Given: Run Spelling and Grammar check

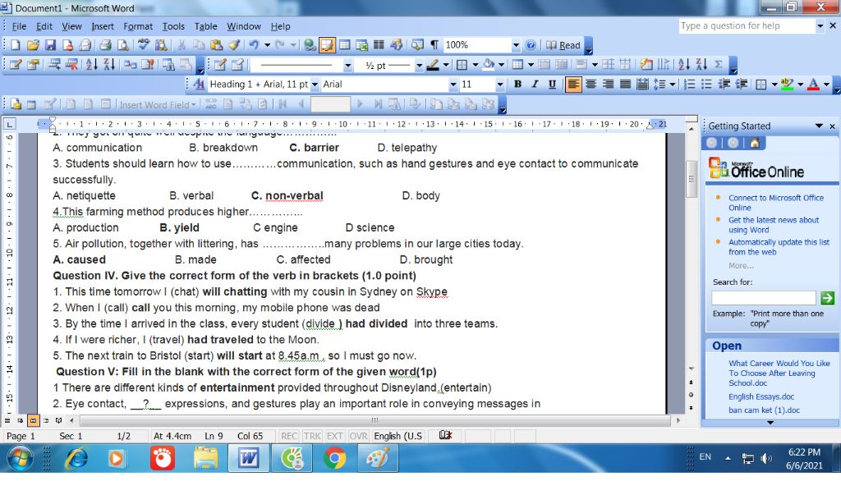Looking at the screenshot, I should point(143,45).
